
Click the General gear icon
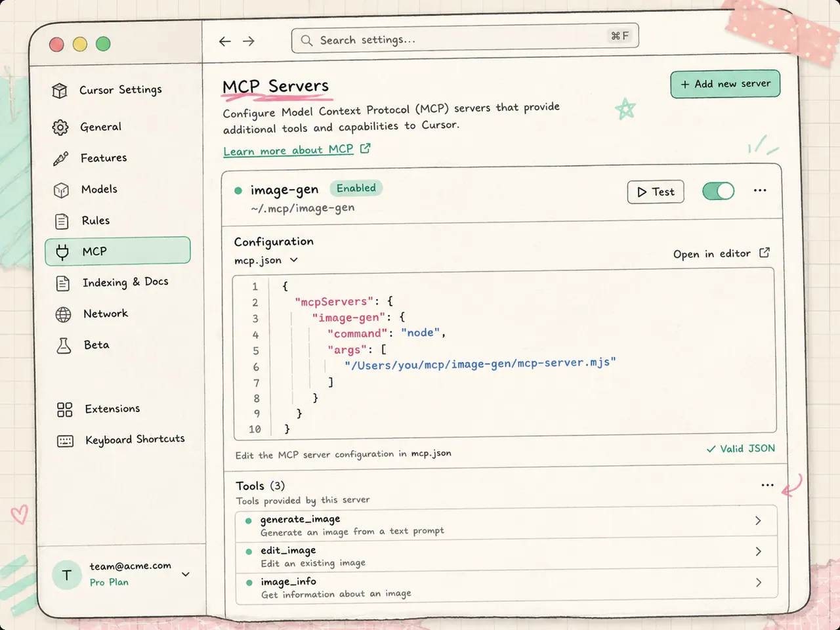point(60,127)
